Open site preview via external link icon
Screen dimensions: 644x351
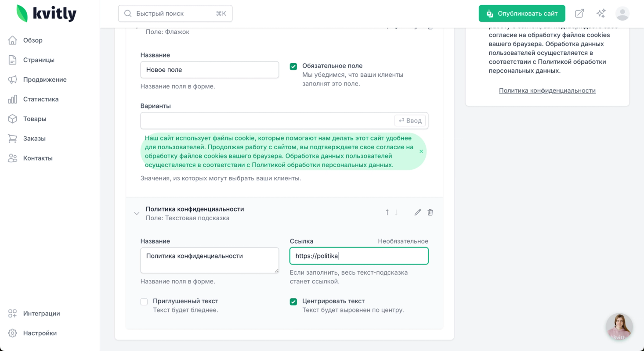coord(579,14)
